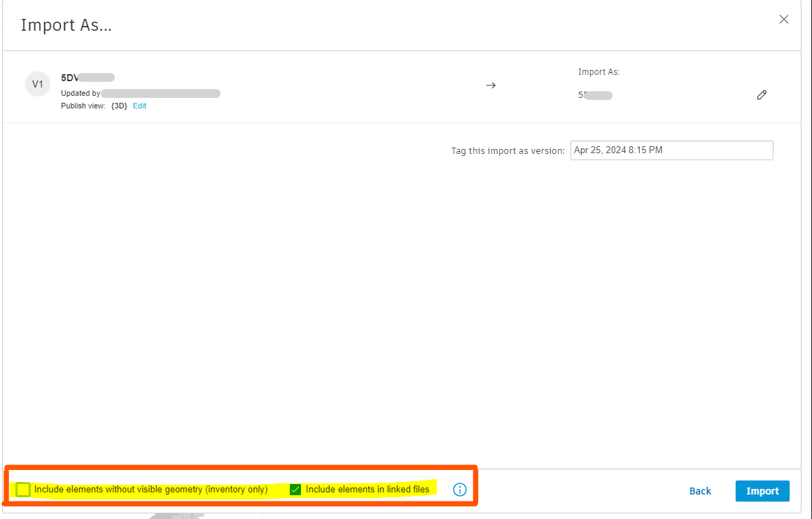The image size is (812, 519).
Task: Click the 5DV file name entry
Action: [72, 77]
